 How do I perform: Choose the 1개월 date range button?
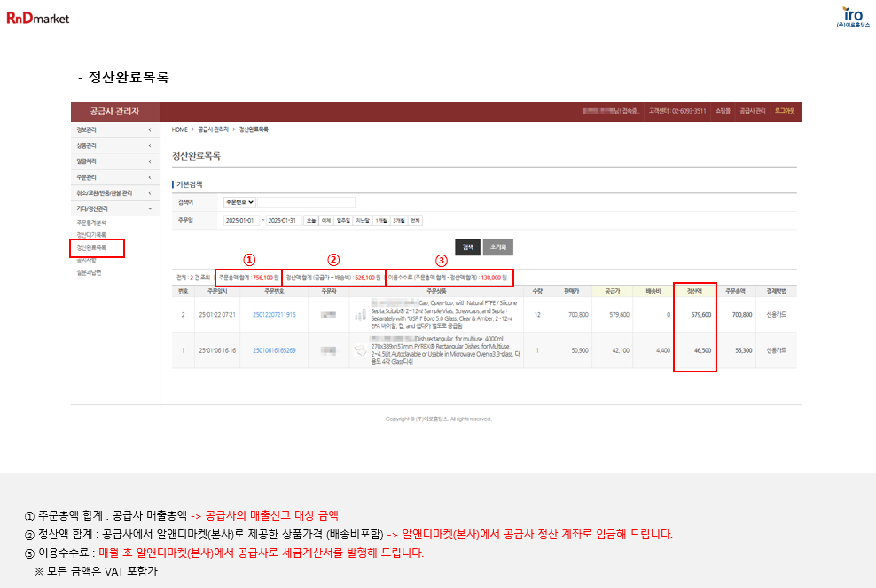[x=380, y=220]
